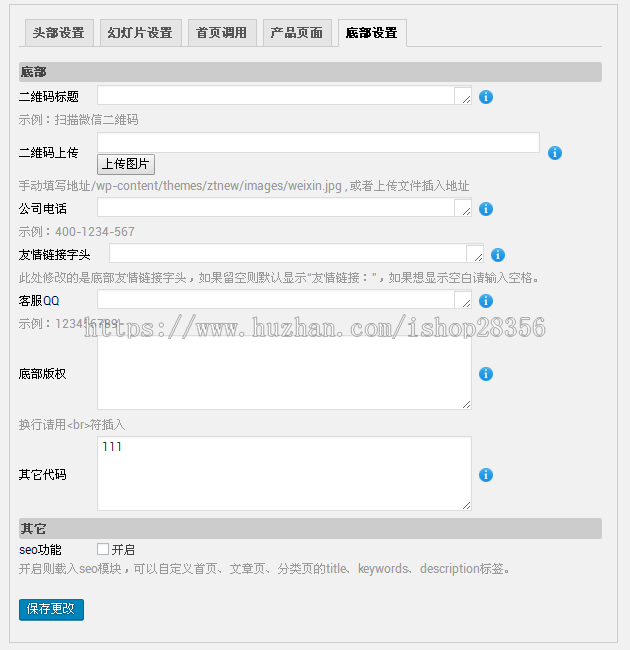Click the 底部 section header
The width and height of the screenshot is (630, 650).
tap(310, 72)
